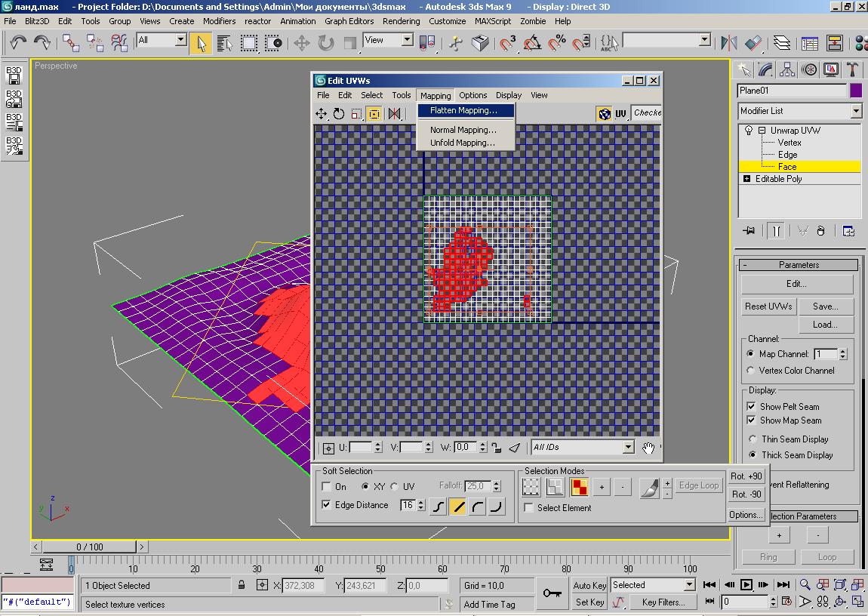The width and height of the screenshot is (868, 616).
Task: Click the Mirror icon in Edit UVWs toolbar
Action: [x=394, y=113]
